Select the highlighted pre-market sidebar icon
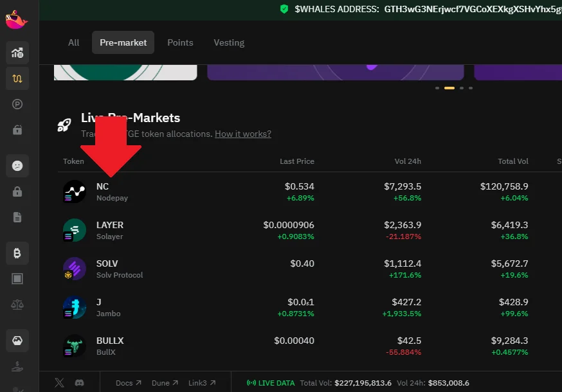The width and height of the screenshot is (562, 392). [17, 78]
